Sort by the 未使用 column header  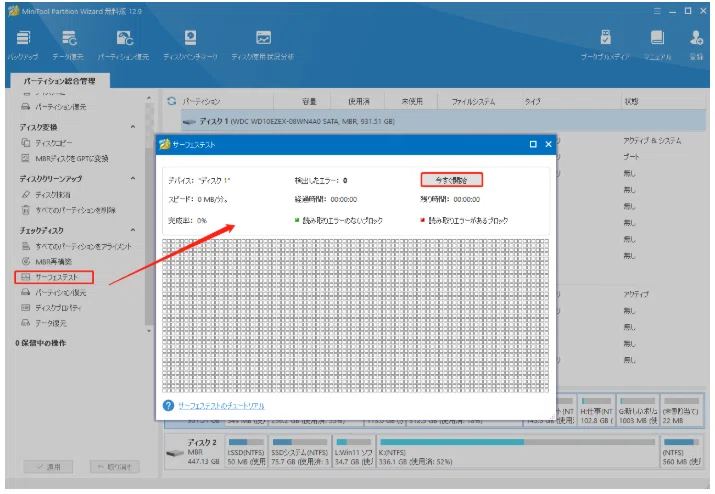coord(412,101)
